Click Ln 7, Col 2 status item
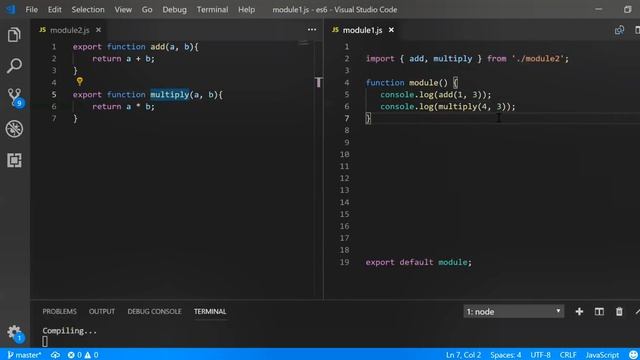The width and height of the screenshot is (640, 360). [x=463, y=355]
